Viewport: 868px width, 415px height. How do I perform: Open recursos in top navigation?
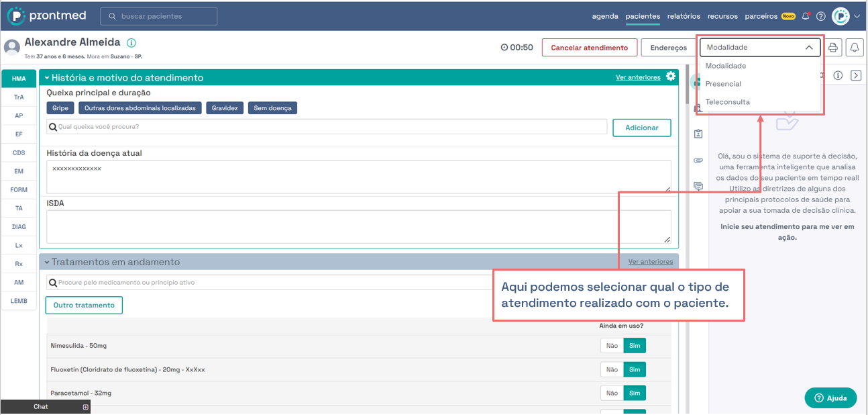[722, 16]
